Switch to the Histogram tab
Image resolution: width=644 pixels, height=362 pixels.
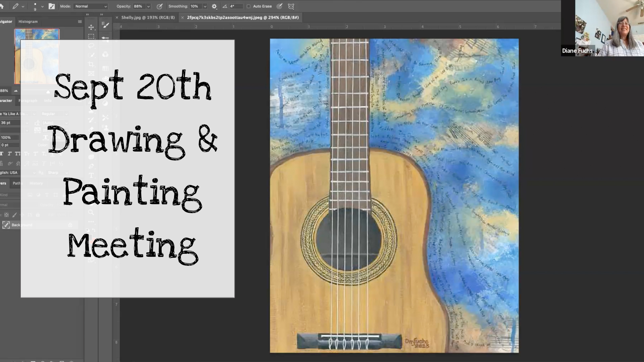(28, 21)
